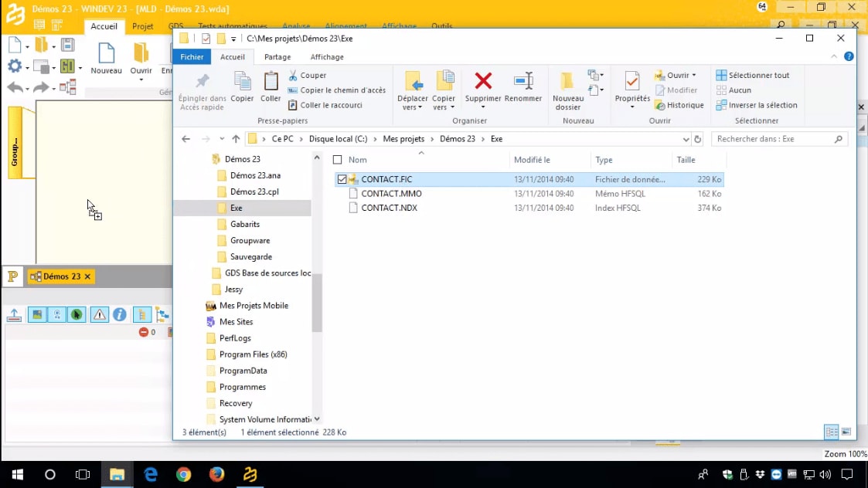Viewport: 868px width, 488px height.
Task: Select Groupware folder in tree
Action: [250, 241]
